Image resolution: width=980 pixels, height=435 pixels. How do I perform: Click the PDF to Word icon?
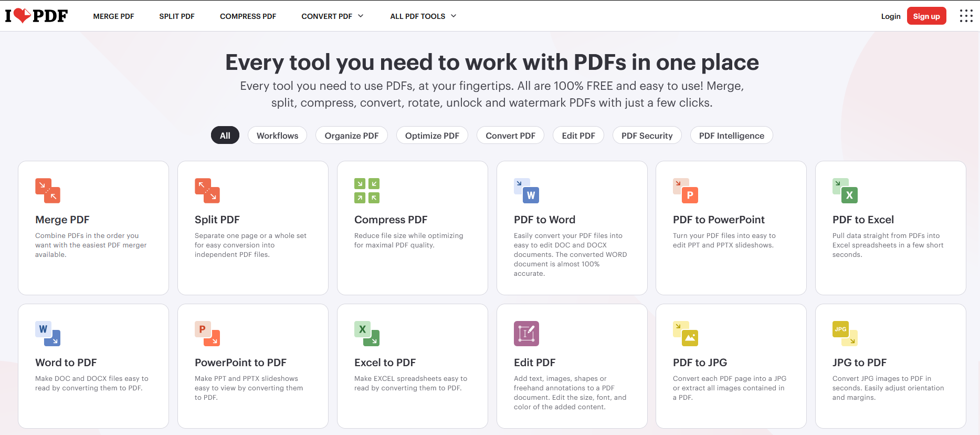coord(526,191)
